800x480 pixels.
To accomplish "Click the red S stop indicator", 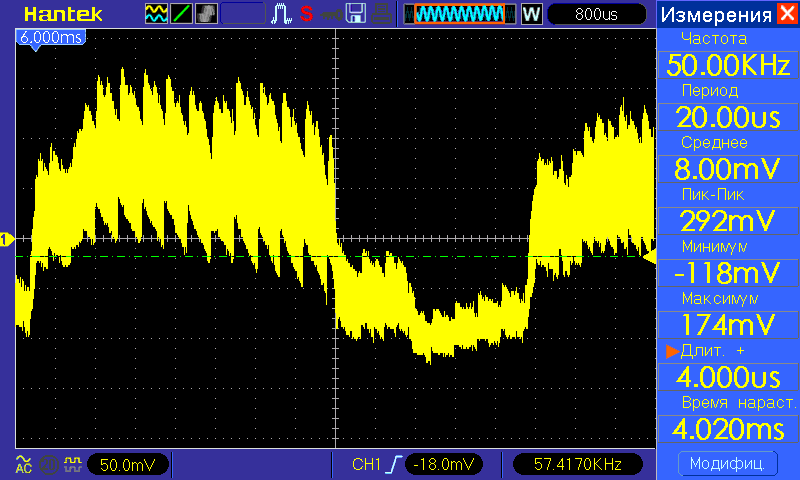I will [306, 14].
